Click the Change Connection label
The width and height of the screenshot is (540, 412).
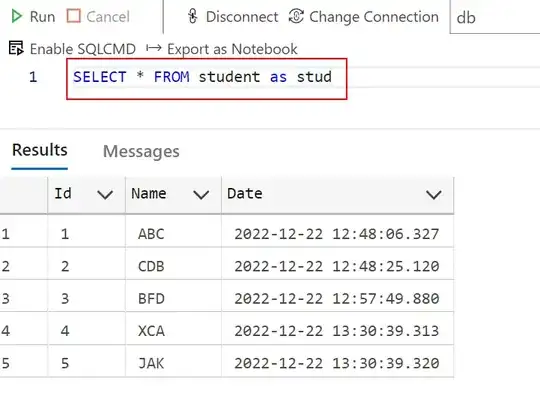(374, 17)
